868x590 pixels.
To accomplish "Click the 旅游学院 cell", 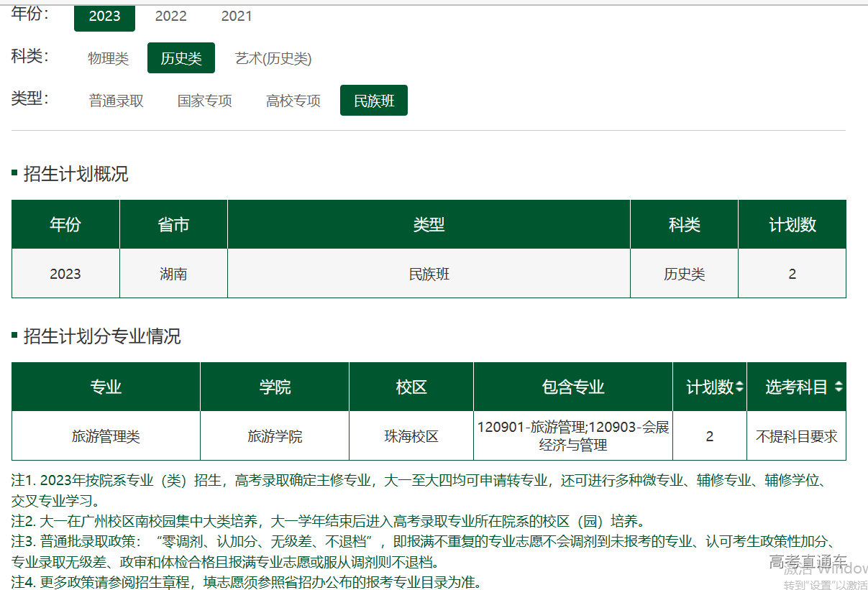I will click(x=275, y=436).
